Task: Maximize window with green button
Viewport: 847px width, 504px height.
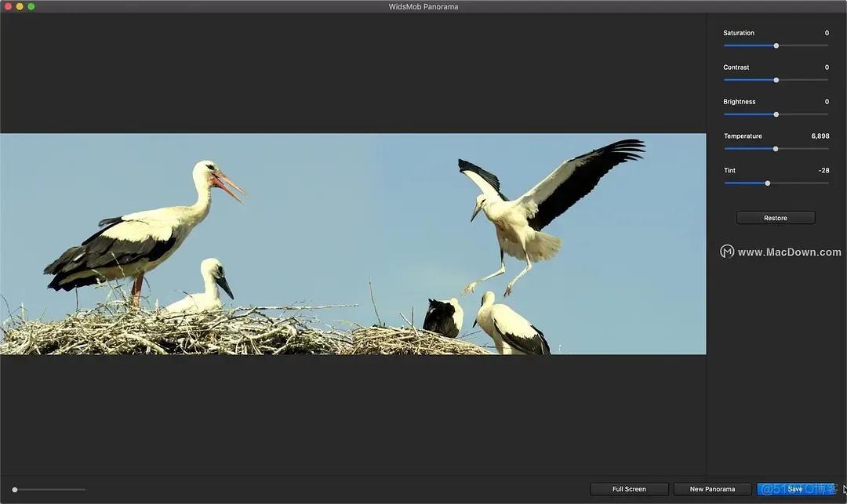Action: [31, 6]
